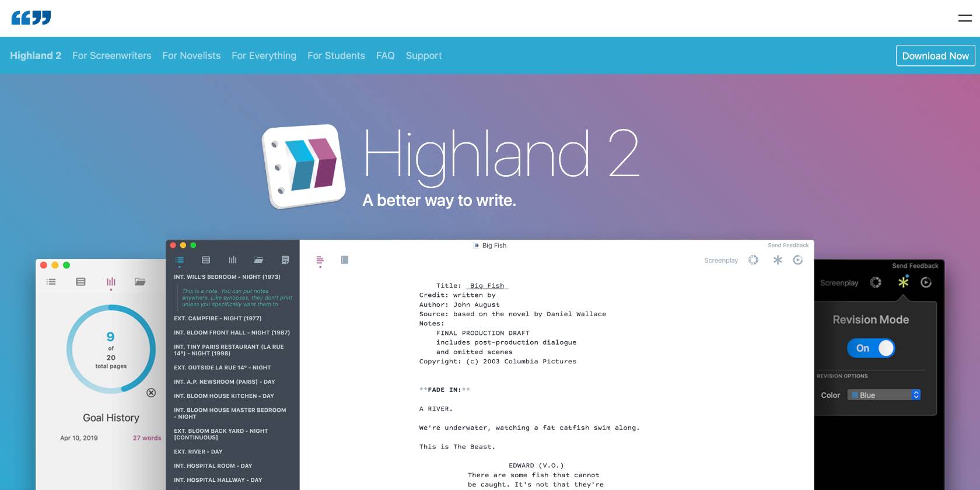Show the stats bars icon in the dark sidebar
The height and width of the screenshot is (490, 980).
pyautogui.click(x=233, y=260)
